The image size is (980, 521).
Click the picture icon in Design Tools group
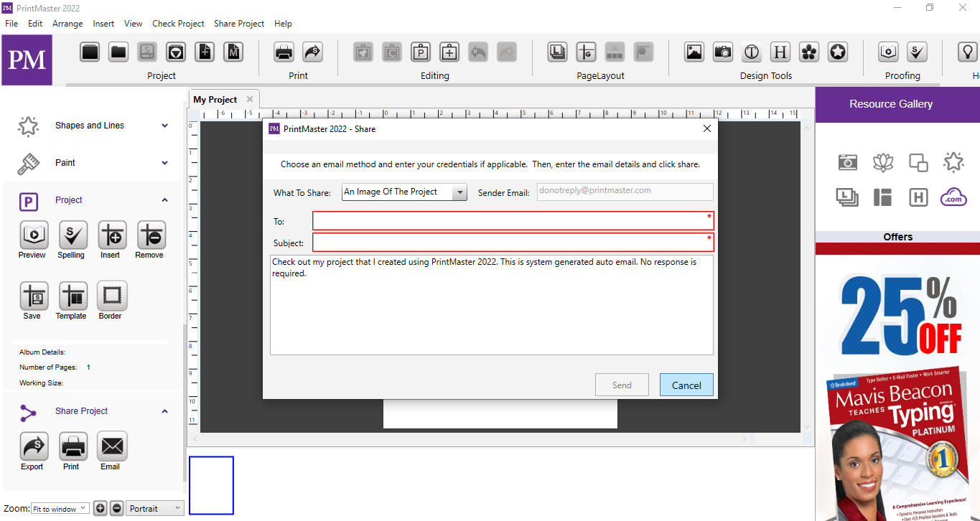694,52
